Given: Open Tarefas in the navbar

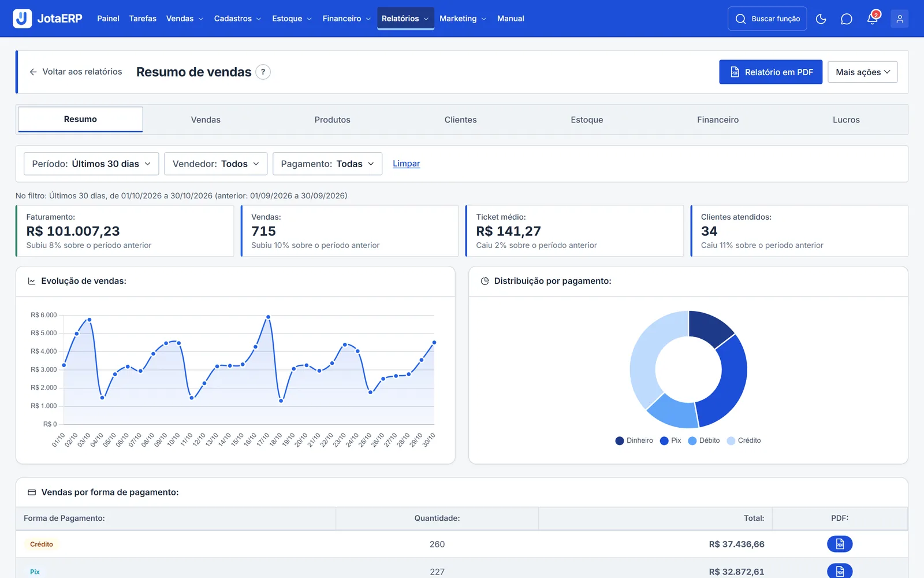Looking at the screenshot, I should point(143,18).
